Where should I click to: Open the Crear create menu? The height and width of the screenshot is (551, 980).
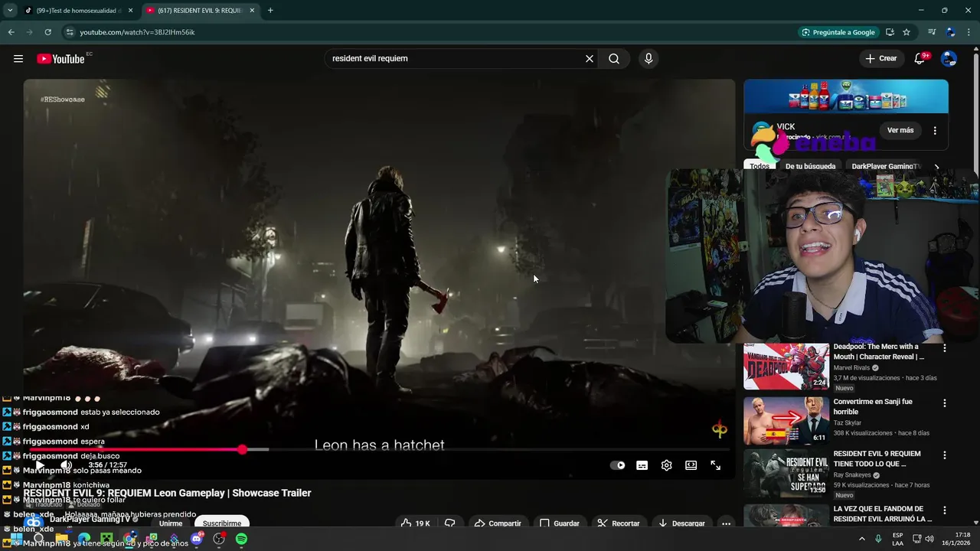880,59
